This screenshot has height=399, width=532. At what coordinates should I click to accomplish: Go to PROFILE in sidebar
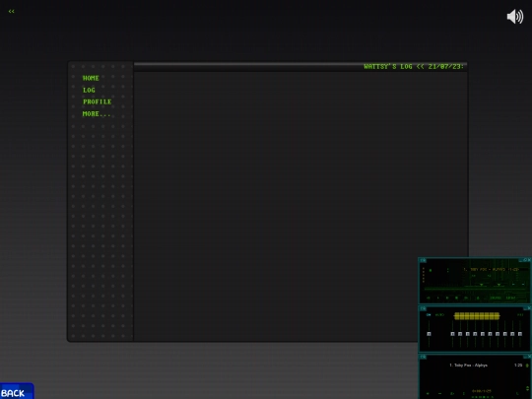pos(97,101)
